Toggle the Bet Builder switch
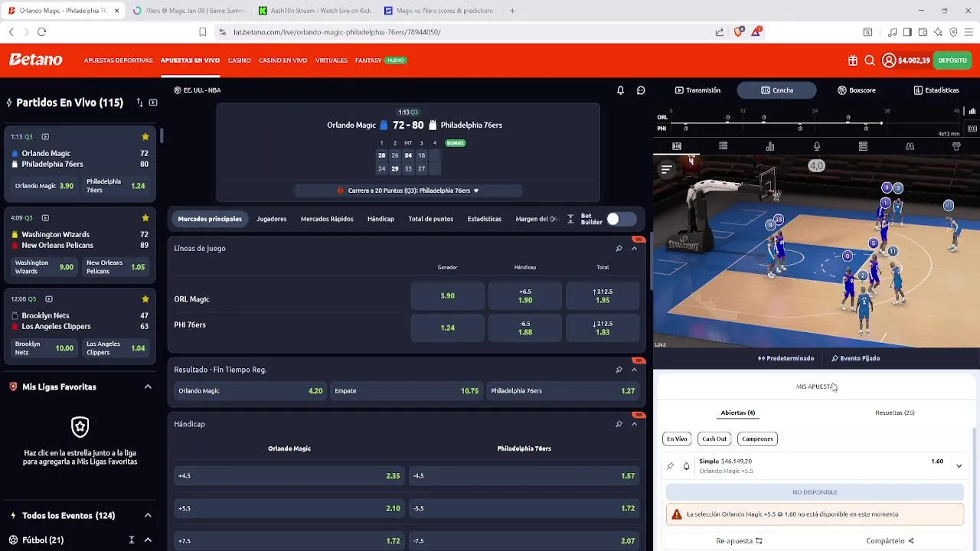 621,219
